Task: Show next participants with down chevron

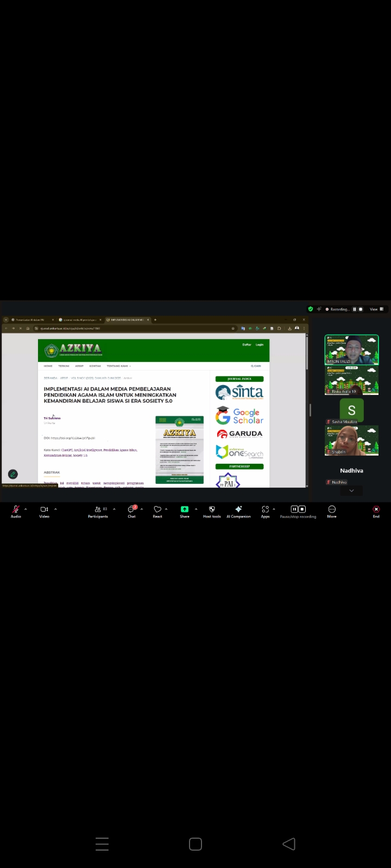Action: click(x=351, y=490)
